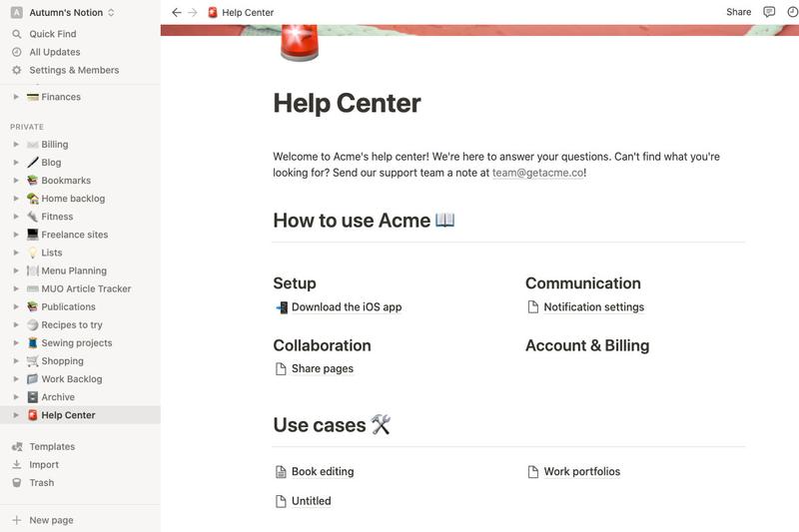Click the Help Center page heading
Screen dimensions: 799x532
[x=347, y=104]
